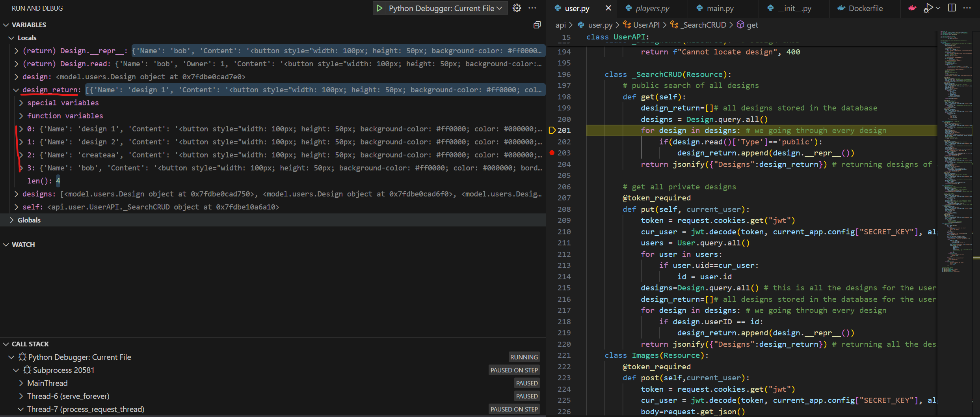Open debug configuration dropdown 'Python Debugger: Current File'

click(445, 8)
